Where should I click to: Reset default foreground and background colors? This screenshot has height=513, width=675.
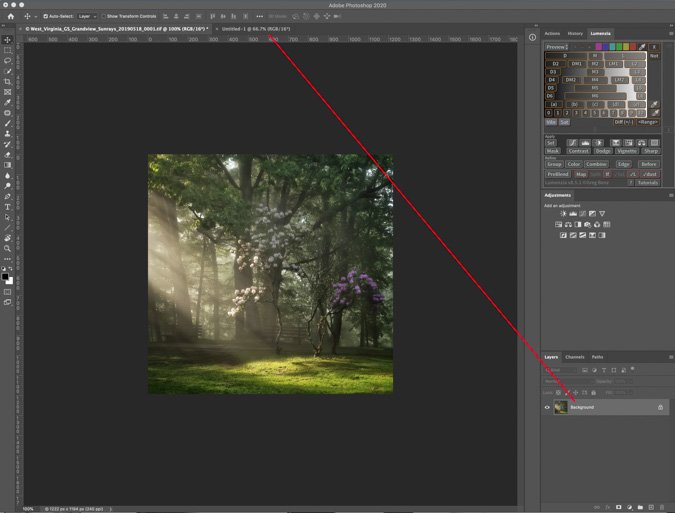3,269
